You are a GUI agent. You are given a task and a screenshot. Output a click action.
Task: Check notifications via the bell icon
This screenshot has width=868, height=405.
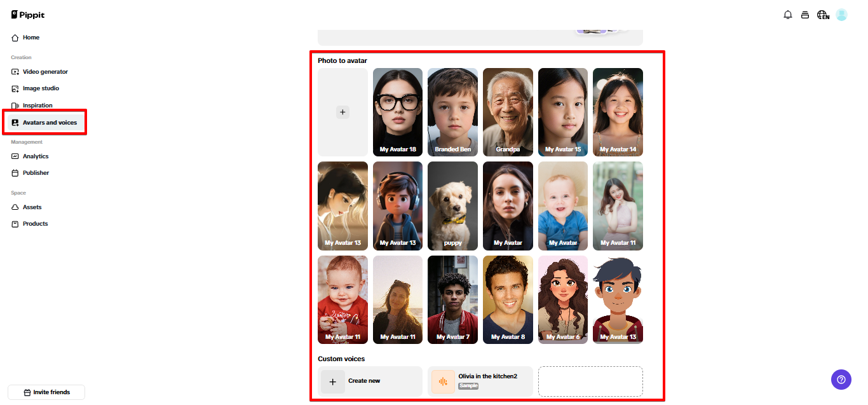coord(787,14)
